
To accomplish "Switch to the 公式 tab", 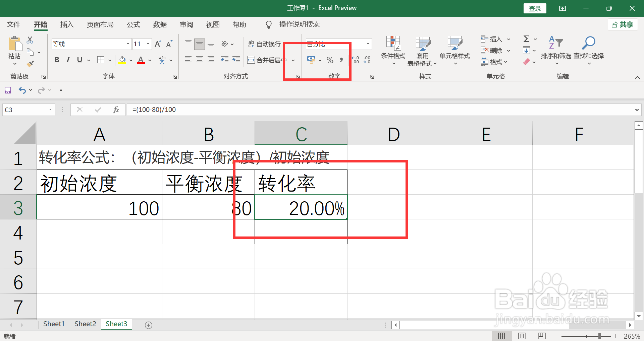I will tap(133, 24).
